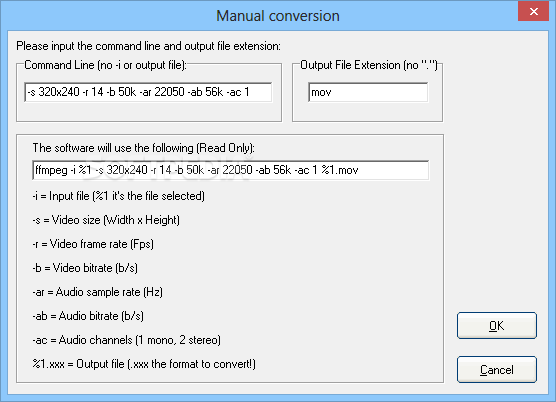Click inside the Command Line input field

pyautogui.click(x=148, y=92)
